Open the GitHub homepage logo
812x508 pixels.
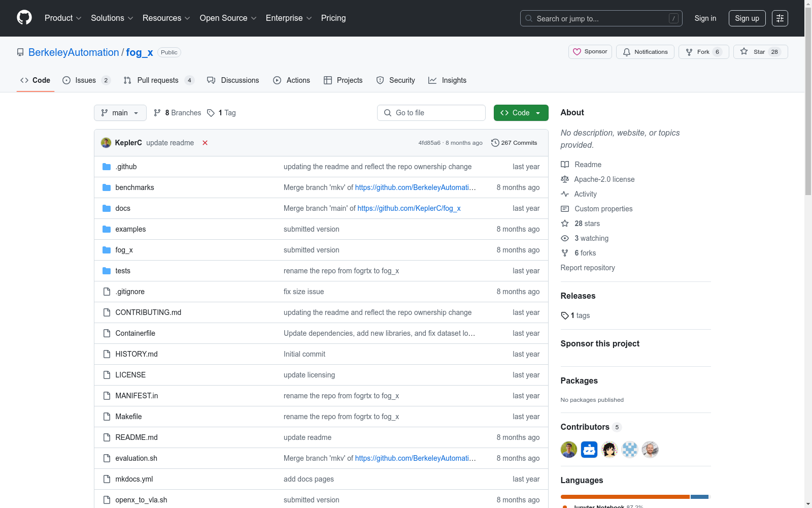(x=24, y=18)
